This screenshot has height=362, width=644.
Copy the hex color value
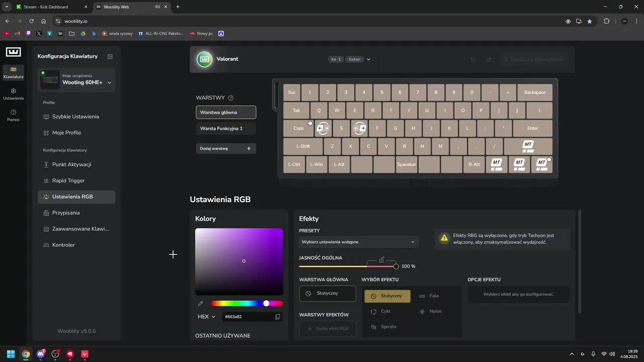(x=277, y=317)
